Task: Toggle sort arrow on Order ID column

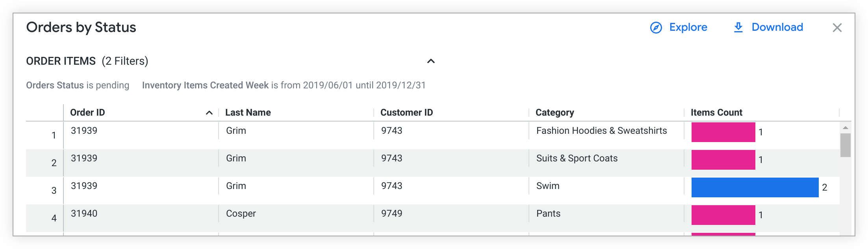Action: (209, 113)
